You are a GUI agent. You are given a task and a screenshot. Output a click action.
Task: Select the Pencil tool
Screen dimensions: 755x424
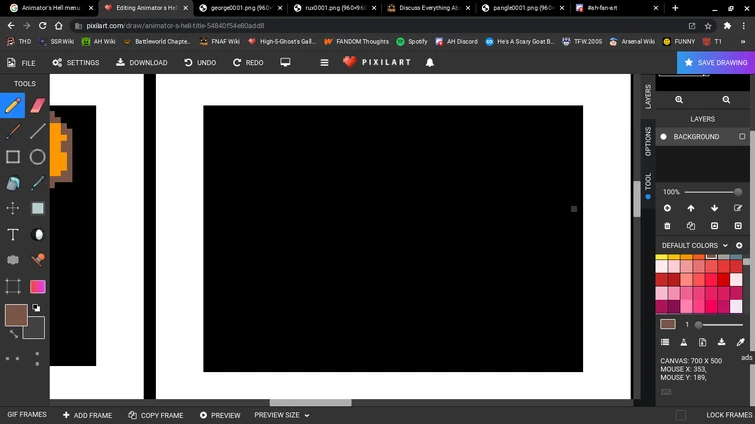tap(13, 105)
